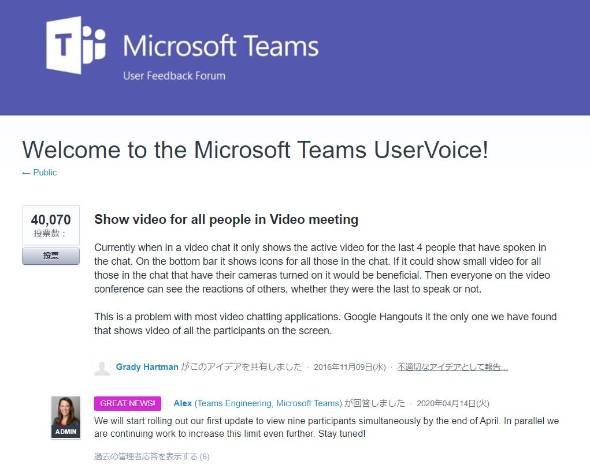Report the idea as inappropriate via 不適切なアイデアとして報告
This screenshot has height=472, width=590.
coord(453,367)
